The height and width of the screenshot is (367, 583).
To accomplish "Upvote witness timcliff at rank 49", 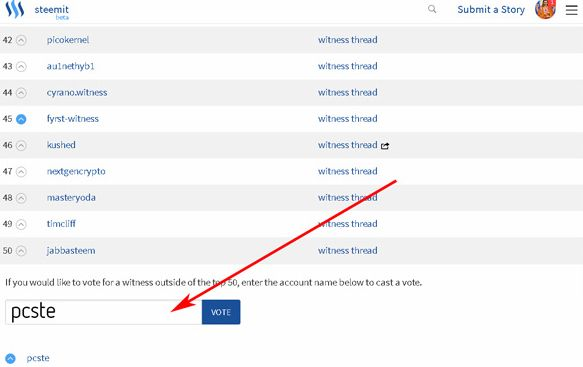I will [x=21, y=224].
